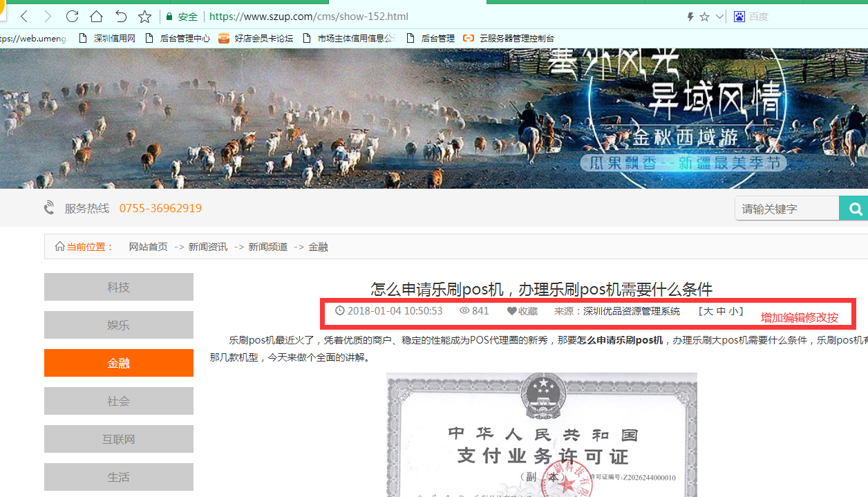The image size is (868, 497).
Task: Open the 云服务器管理控制台 bookmark
Action: coord(509,39)
